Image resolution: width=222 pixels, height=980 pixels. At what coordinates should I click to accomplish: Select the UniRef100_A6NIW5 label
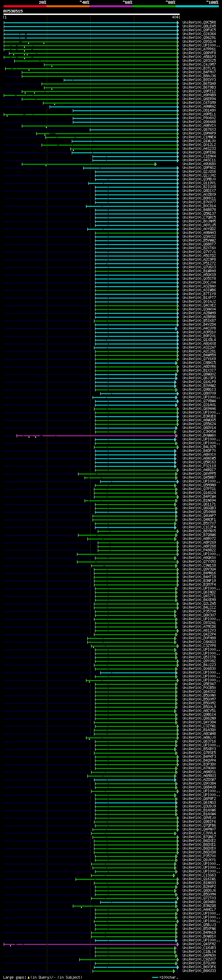coord(199,459)
